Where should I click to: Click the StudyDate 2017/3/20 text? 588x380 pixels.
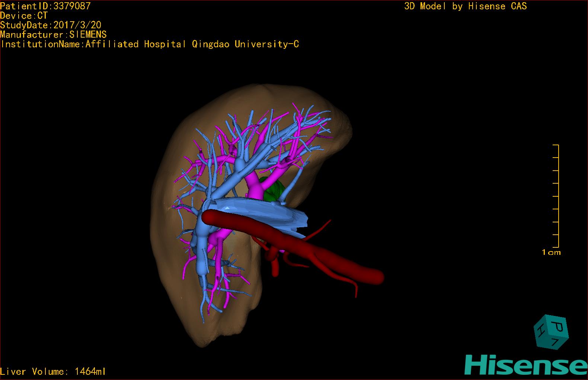(x=51, y=25)
